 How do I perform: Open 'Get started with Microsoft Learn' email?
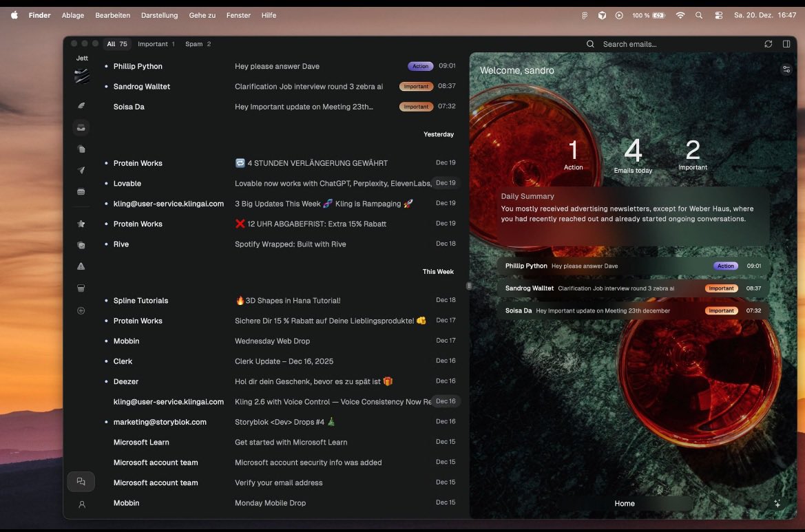click(280, 443)
